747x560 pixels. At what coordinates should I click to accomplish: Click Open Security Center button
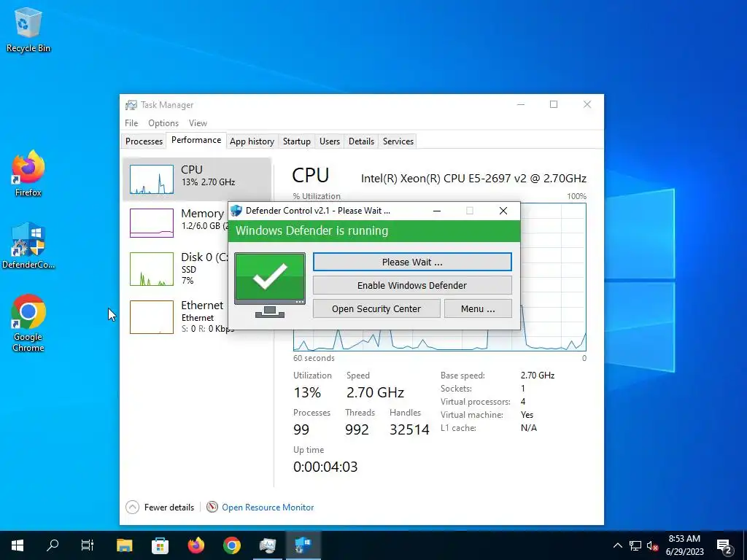[x=376, y=308]
